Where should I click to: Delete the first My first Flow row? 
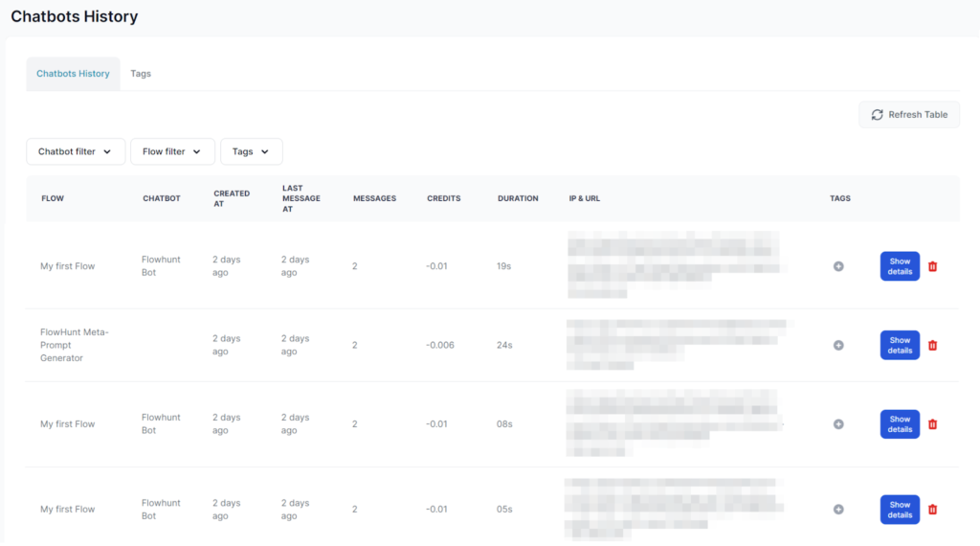point(933,266)
